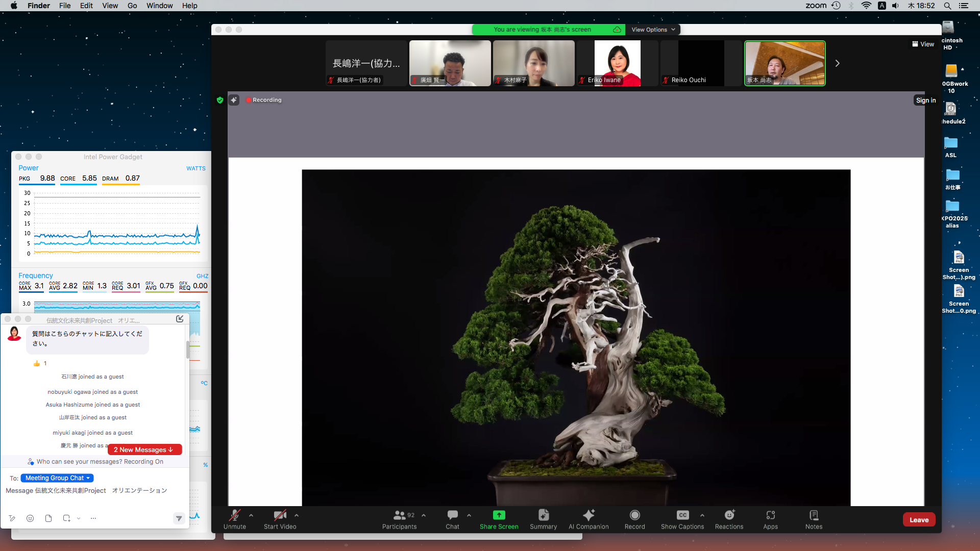Viewport: 980px width, 551px height.
Task: Click the green Share Screen icon
Action: pos(499,515)
